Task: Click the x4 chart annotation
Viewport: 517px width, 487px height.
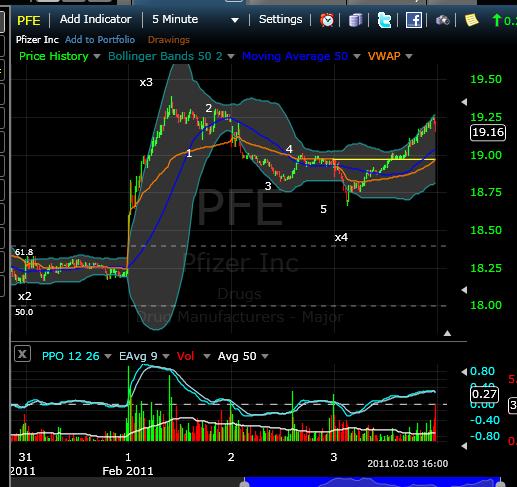Action: (x=341, y=237)
